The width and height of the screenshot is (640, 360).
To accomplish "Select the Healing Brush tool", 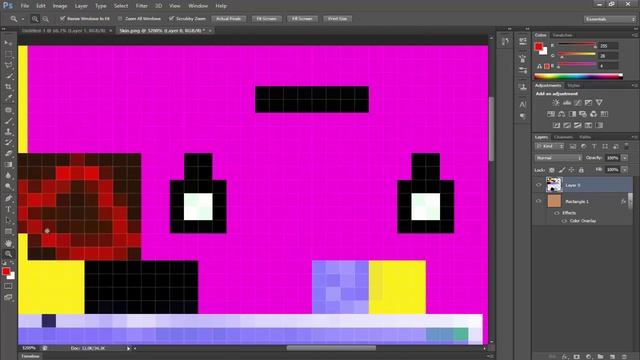I will pyautogui.click(x=8, y=110).
